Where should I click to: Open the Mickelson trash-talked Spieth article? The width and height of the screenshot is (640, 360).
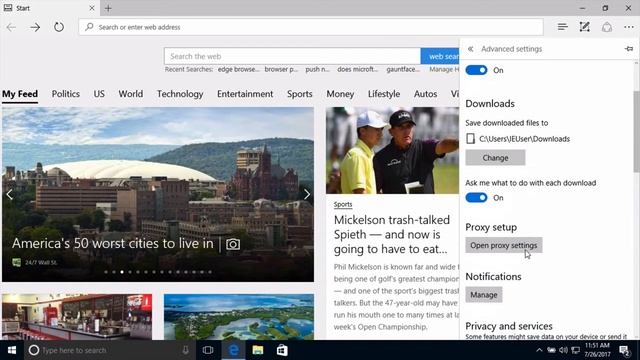tap(392, 234)
